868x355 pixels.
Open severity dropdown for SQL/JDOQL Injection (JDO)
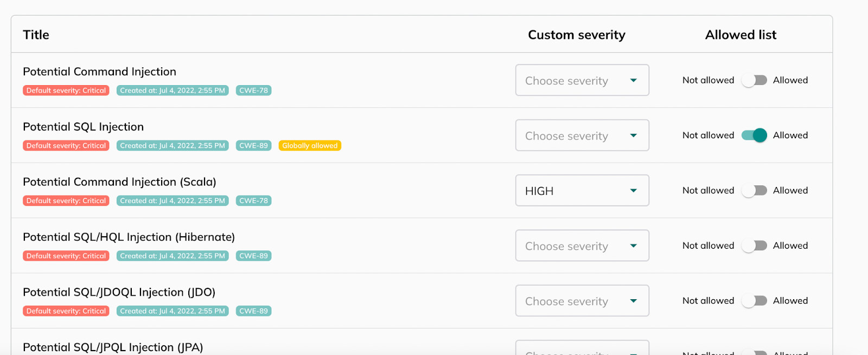tap(582, 301)
